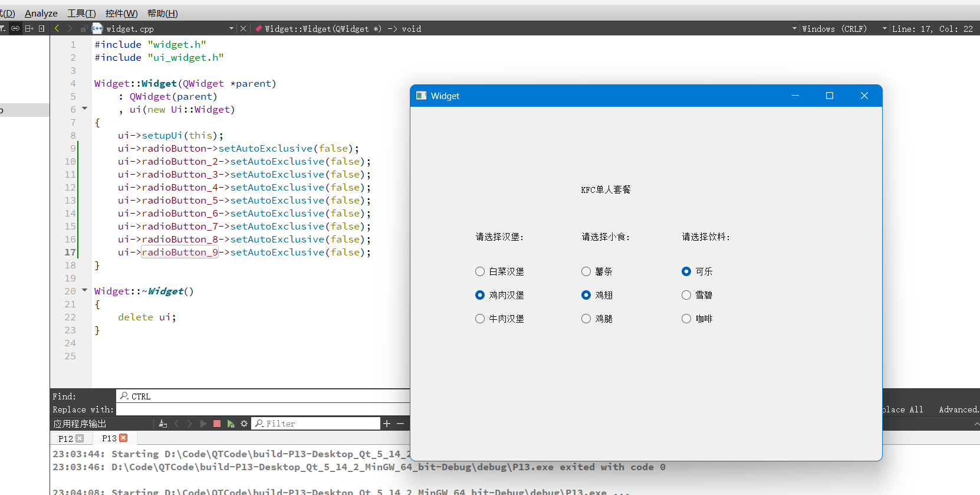980x495 pixels.
Task: Click the C++ file icon for widget.cpp
Action: [x=97, y=28]
